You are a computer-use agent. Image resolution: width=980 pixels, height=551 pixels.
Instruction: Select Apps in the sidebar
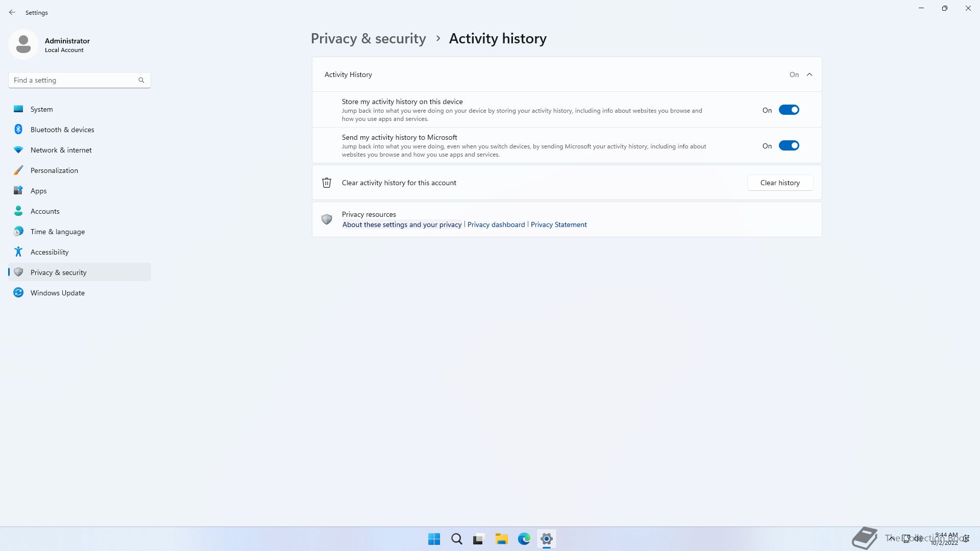click(x=38, y=191)
